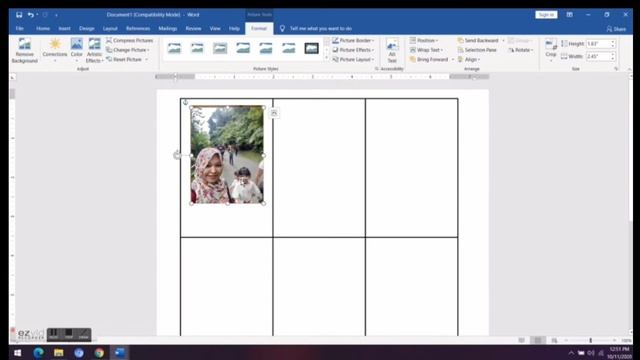
Task: Switch to the Home tab
Action: [43, 29]
